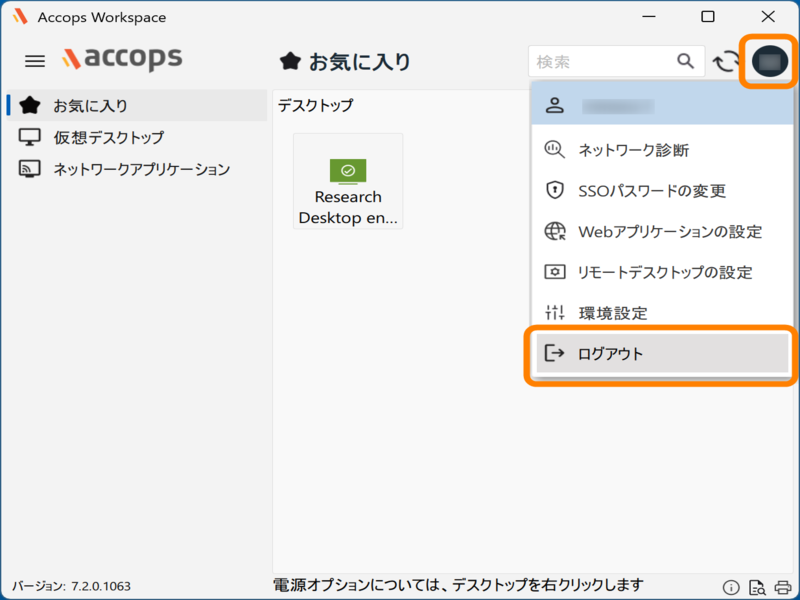Launch the Research Desktop tile
Screen dimensions: 800x600
click(348, 181)
